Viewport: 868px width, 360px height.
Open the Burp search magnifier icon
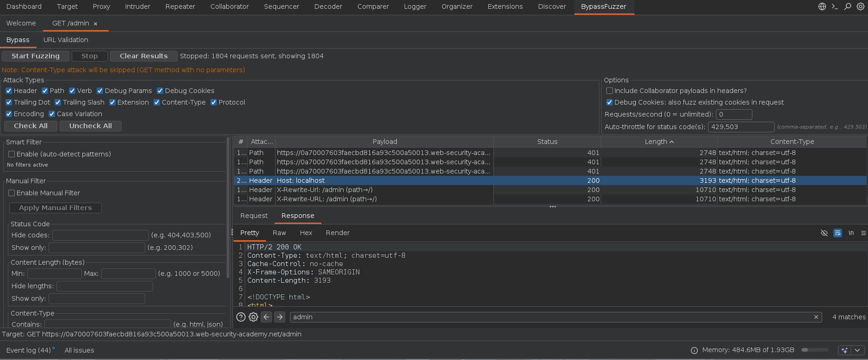[x=847, y=6]
